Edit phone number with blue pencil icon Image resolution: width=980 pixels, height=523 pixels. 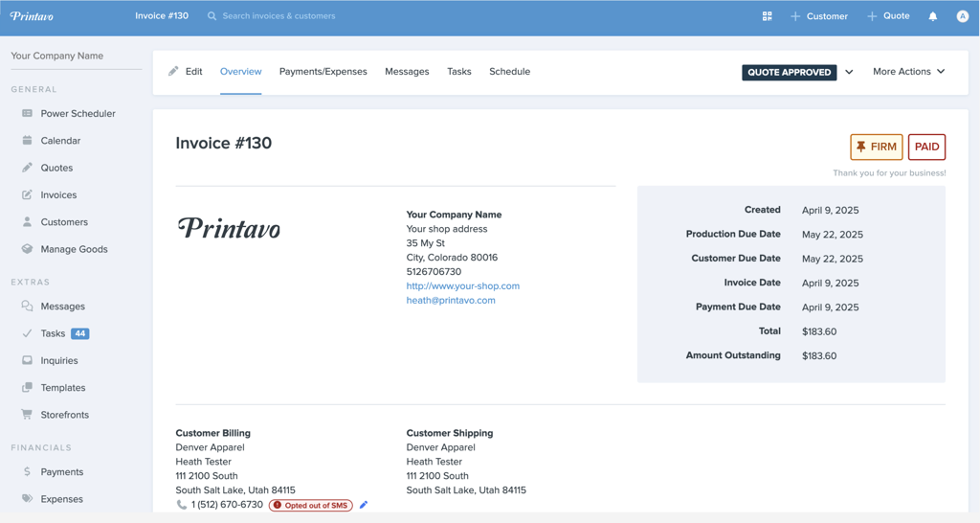tap(364, 505)
